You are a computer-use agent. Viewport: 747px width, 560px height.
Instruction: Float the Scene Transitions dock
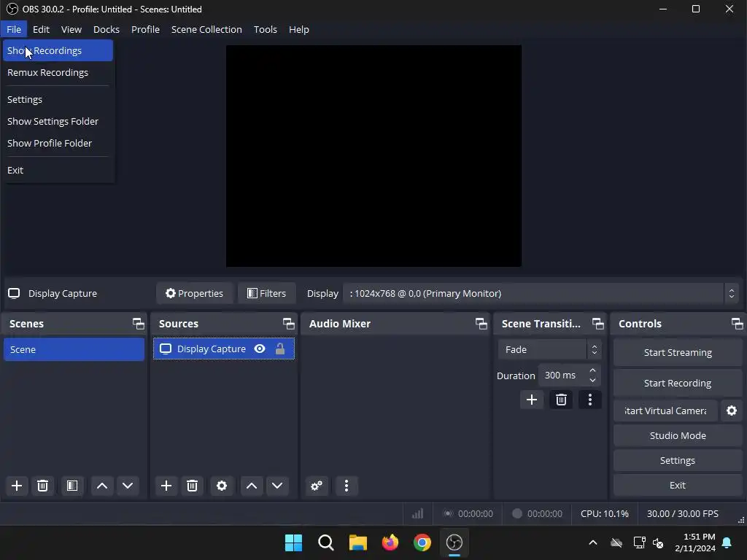click(x=598, y=324)
